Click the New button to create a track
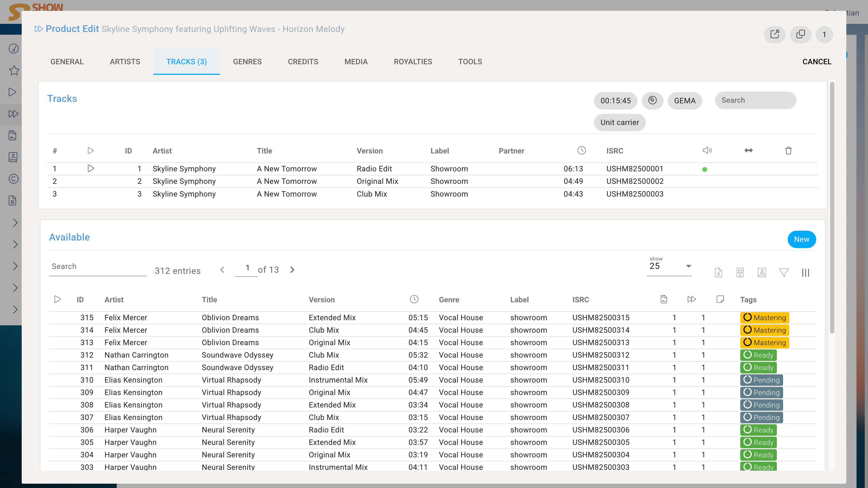Viewport: 868px width, 488px height. (x=802, y=239)
